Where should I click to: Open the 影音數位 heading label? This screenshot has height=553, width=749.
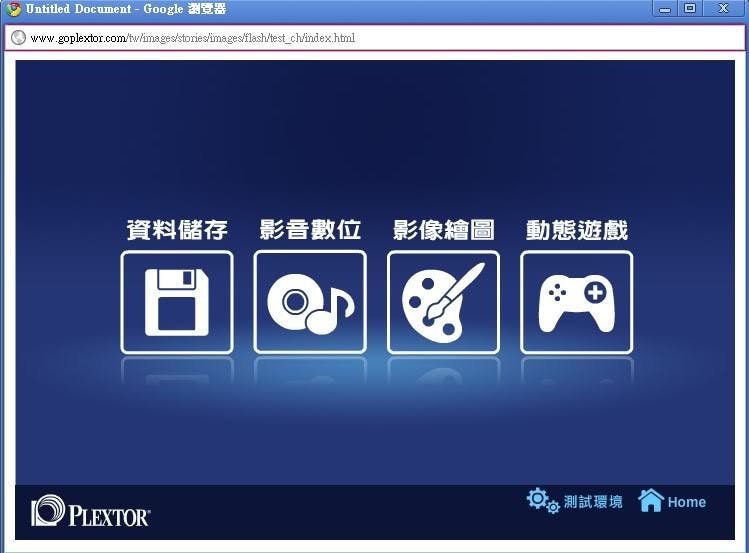(310, 230)
